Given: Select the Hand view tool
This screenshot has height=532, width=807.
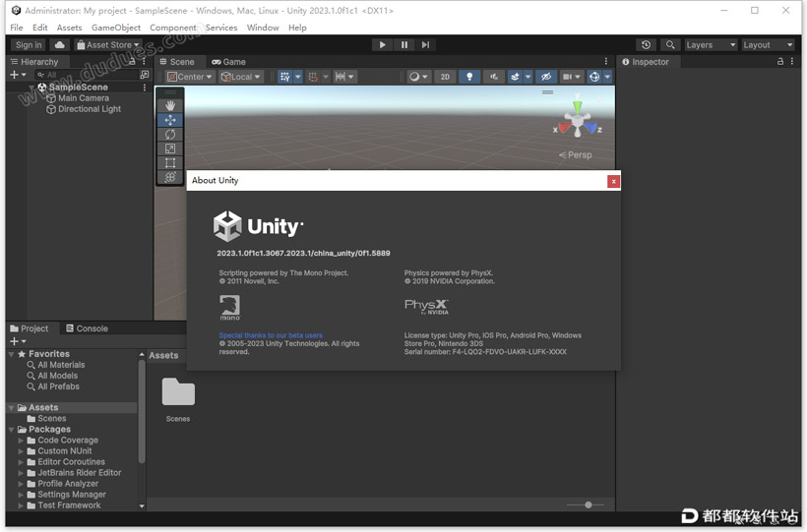Looking at the screenshot, I should 170,105.
